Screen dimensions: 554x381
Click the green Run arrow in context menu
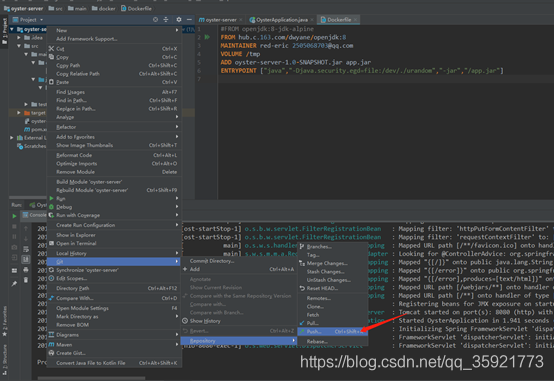point(52,198)
